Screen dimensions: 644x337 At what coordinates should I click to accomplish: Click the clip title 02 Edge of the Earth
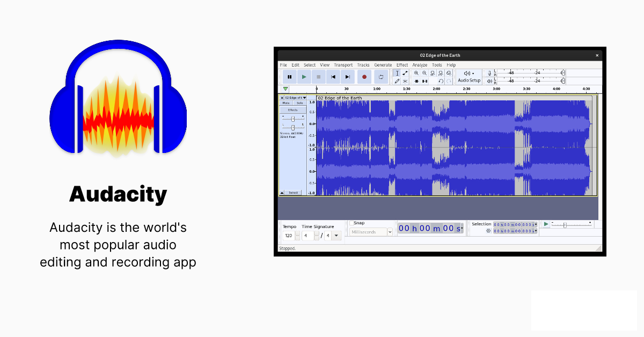click(340, 98)
